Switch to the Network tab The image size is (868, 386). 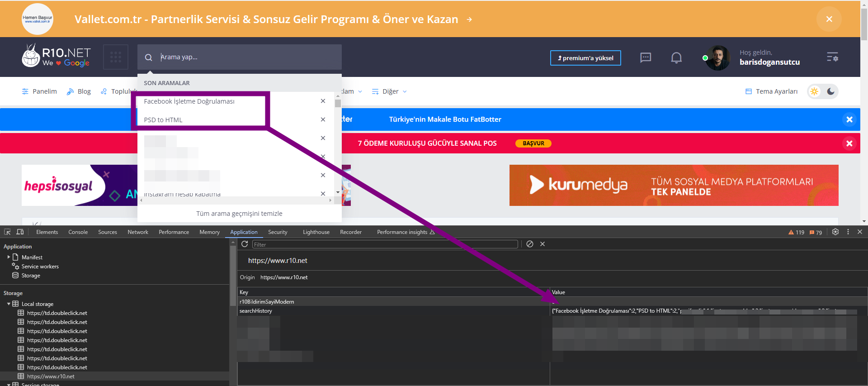(138, 232)
